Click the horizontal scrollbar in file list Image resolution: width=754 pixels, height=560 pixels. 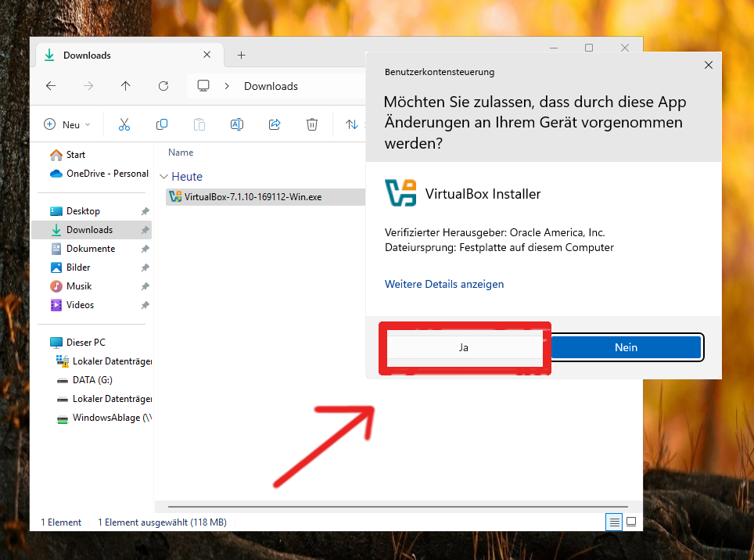point(397,507)
